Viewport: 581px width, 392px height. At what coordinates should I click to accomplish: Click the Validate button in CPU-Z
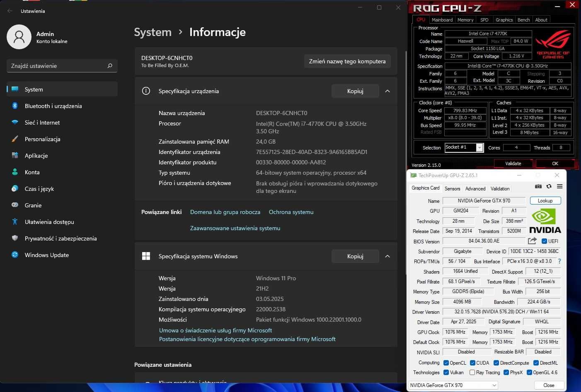pos(513,164)
